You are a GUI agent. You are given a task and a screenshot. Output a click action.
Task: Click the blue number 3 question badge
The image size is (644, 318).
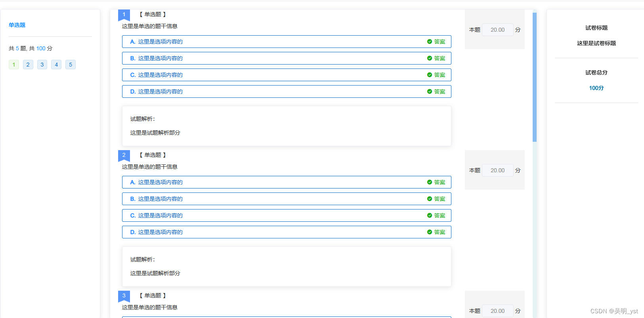click(x=124, y=296)
